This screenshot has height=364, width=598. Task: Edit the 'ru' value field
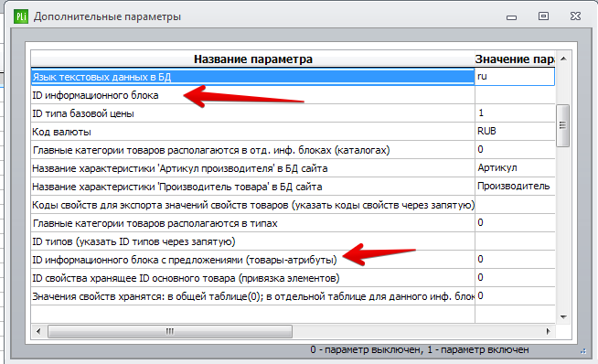coord(515,77)
